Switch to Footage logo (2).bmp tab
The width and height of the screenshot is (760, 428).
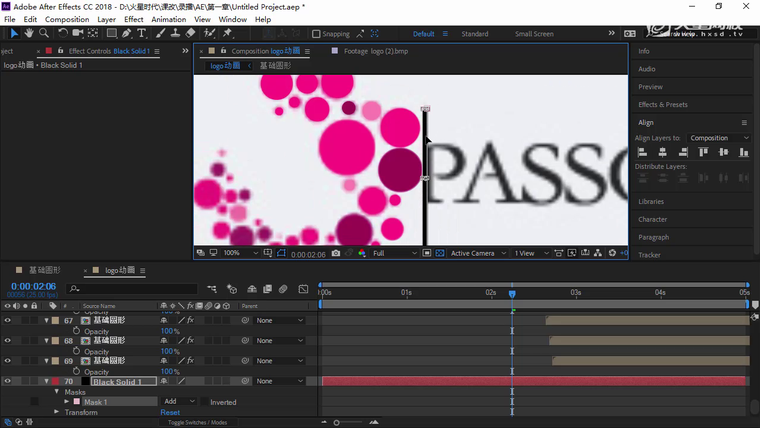(x=375, y=51)
